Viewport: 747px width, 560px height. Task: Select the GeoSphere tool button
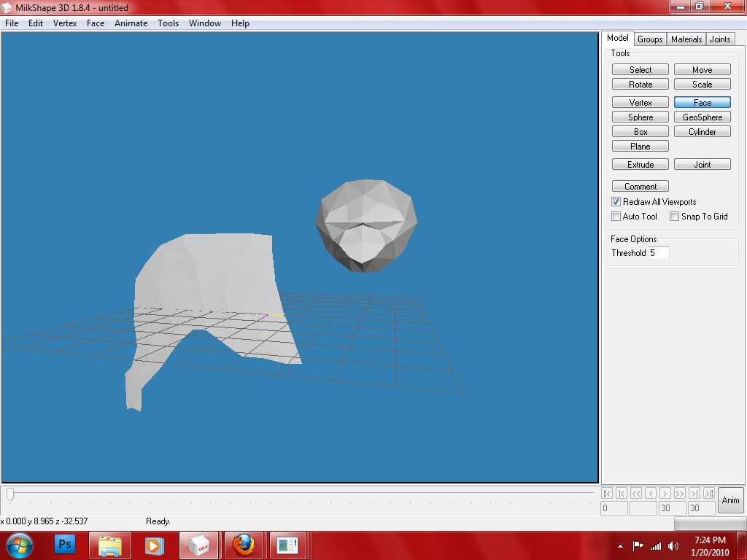pyautogui.click(x=703, y=117)
